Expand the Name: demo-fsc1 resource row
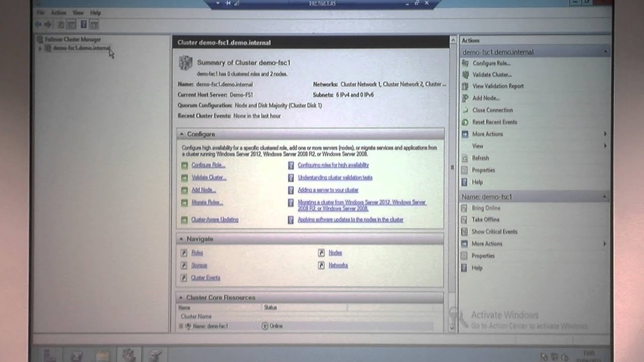Image resolution: width=644 pixels, height=362 pixels. point(181,326)
